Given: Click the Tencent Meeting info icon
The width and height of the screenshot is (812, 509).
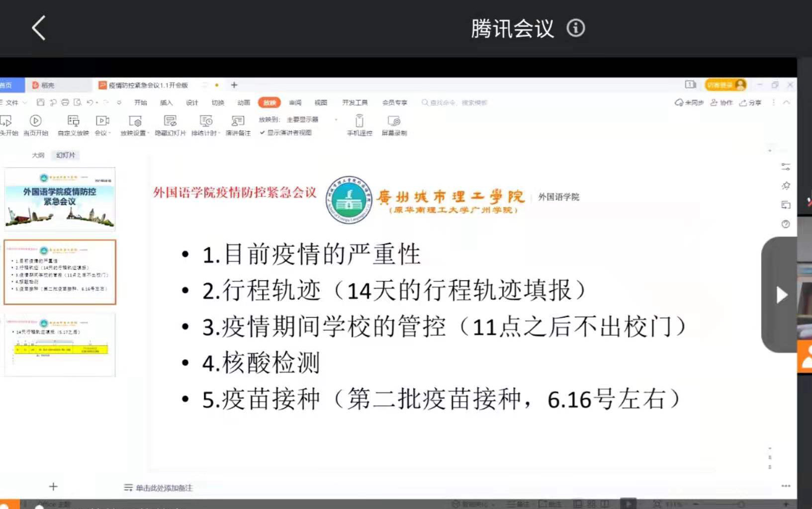Looking at the screenshot, I should point(576,28).
